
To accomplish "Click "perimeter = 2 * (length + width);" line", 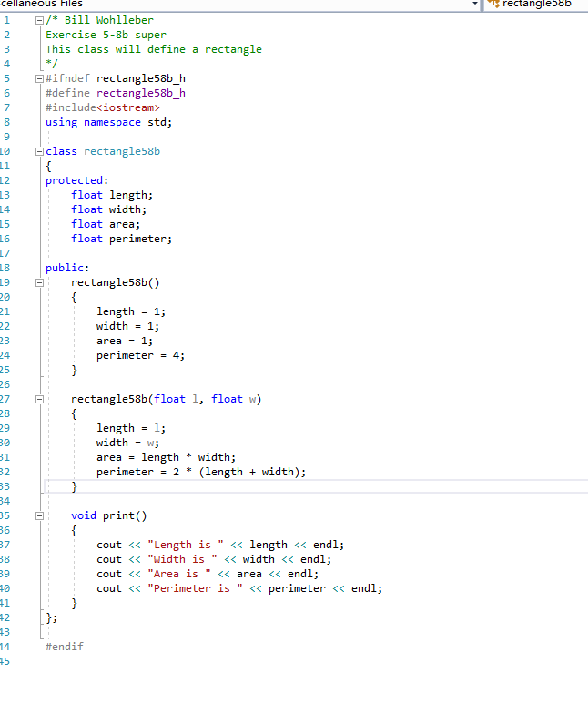I will click(201, 472).
